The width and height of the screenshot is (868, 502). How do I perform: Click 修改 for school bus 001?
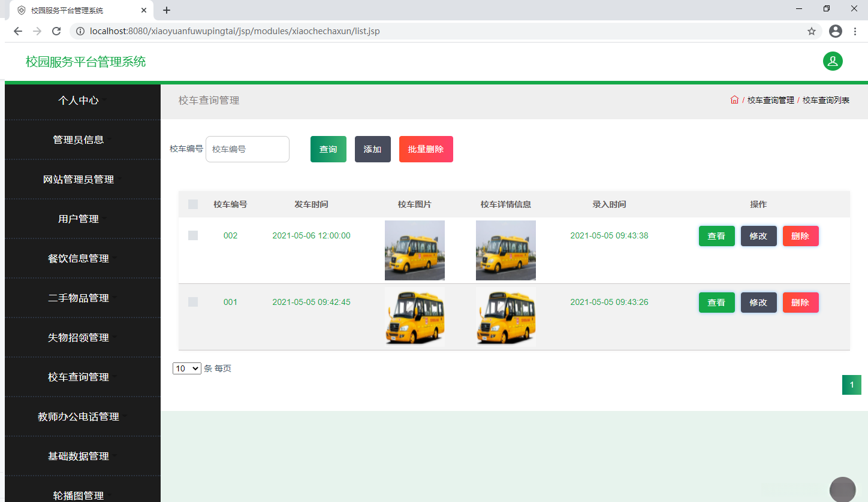click(x=759, y=303)
